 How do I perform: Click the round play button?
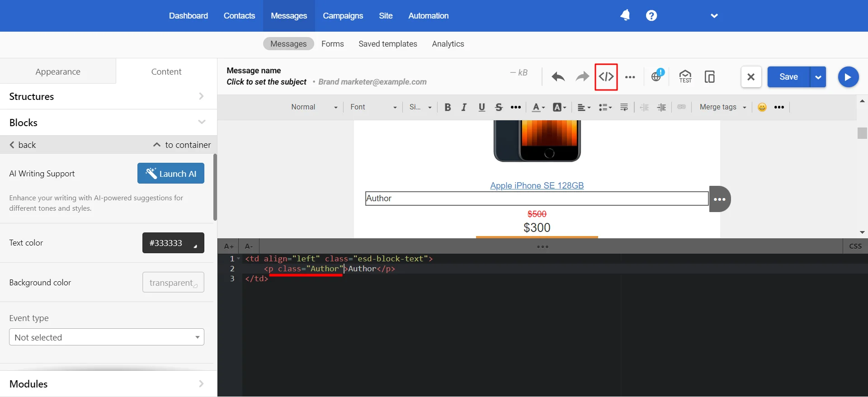click(848, 77)
